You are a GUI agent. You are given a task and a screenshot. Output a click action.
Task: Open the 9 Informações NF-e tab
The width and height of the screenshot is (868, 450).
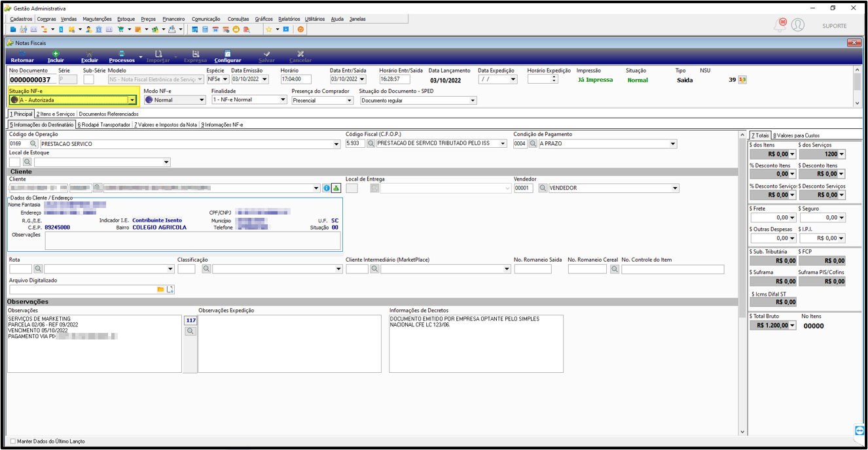pos(222,124)
